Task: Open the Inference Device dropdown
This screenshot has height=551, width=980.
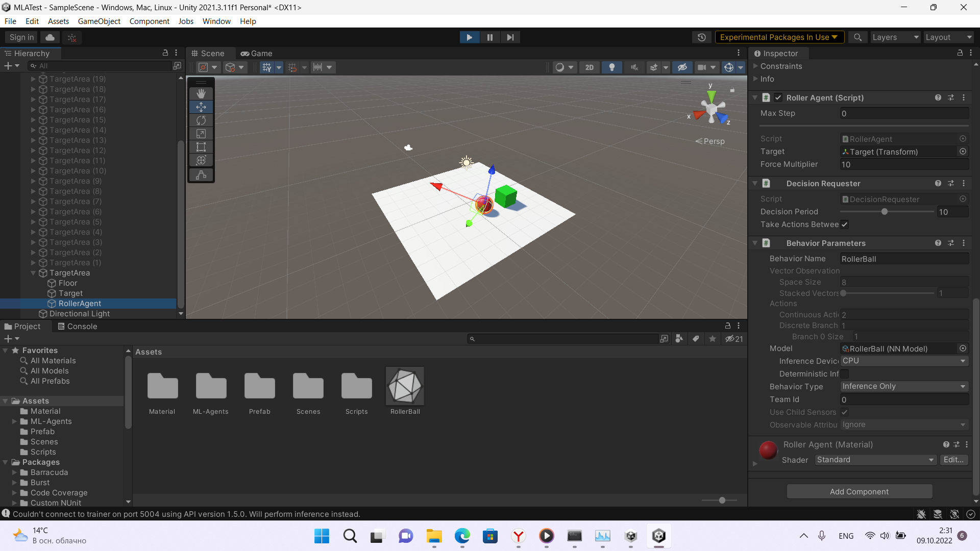Action: coord(904,361)
